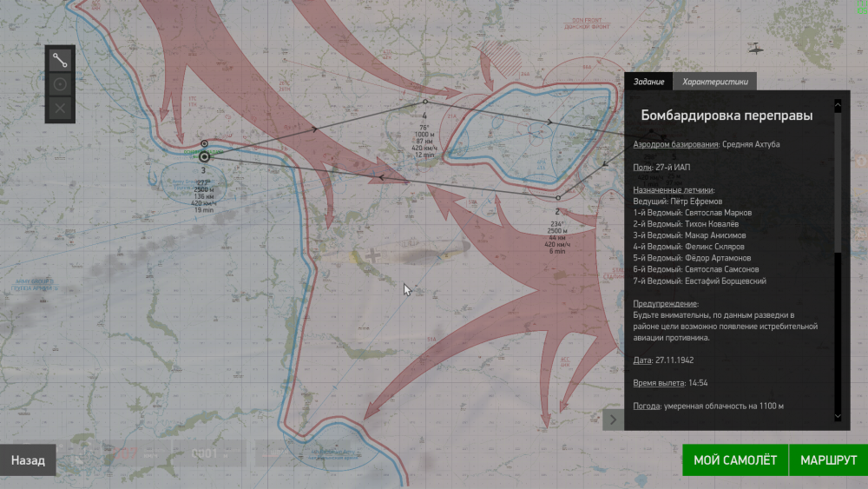Click the briefing scrollbar down arrow
868x489 pixels.
(x=838, y=416)
